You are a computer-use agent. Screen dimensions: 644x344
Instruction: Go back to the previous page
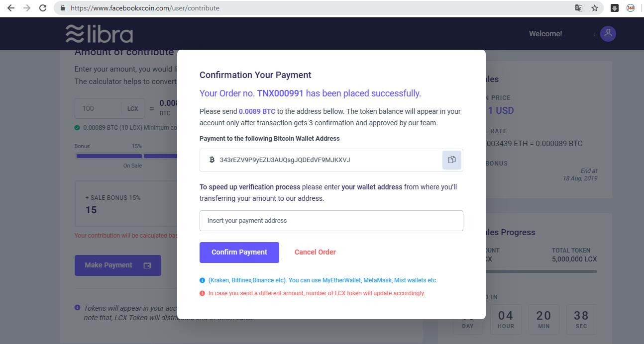(x=11, y=8)
